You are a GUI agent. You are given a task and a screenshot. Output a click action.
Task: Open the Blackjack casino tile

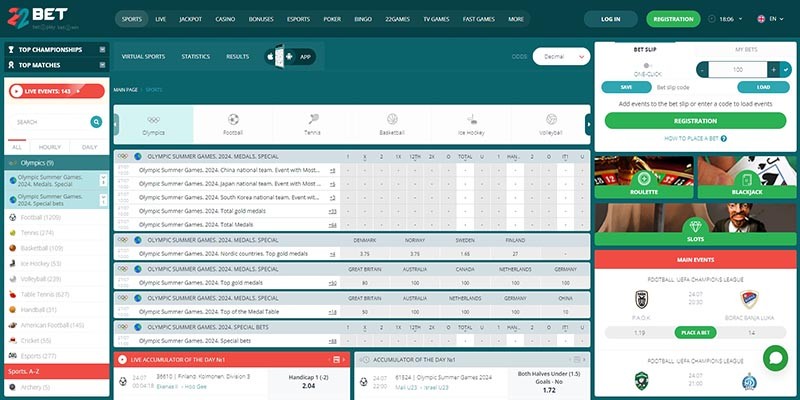pos(747,177)
